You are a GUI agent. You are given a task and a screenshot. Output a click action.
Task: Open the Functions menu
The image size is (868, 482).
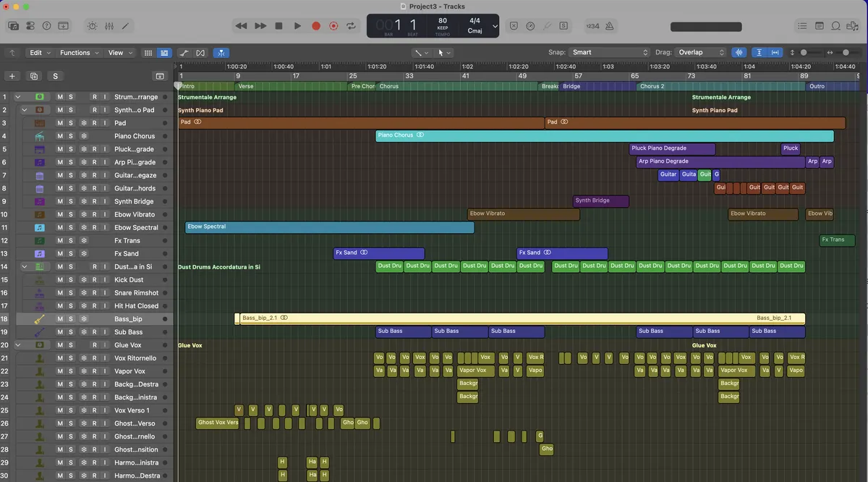(x=79, y=53)
